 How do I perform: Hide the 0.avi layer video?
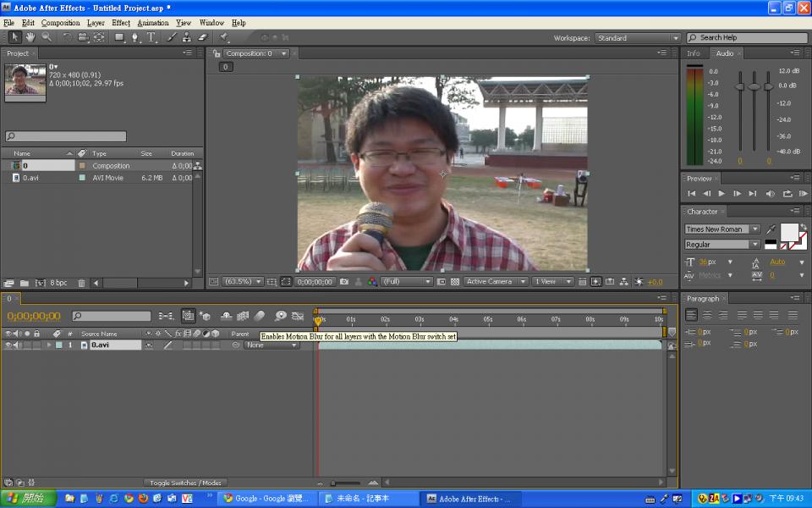(8, 345)
